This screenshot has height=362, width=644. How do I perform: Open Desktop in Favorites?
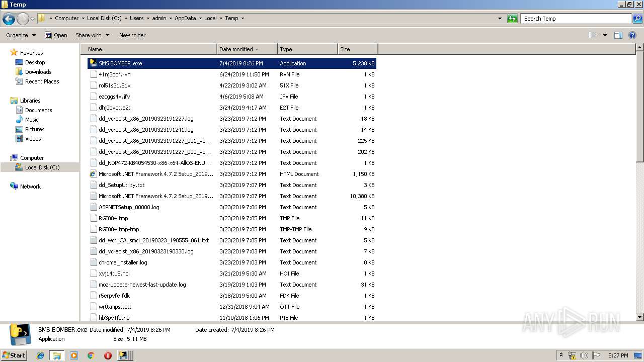(x=35, y=62)
